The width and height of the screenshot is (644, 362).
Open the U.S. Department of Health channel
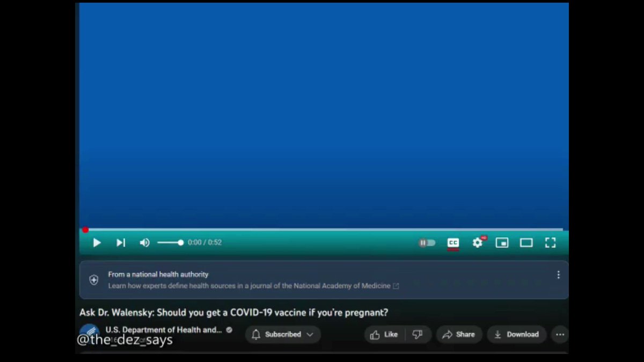pyautogui.click(x=164, y=330)
